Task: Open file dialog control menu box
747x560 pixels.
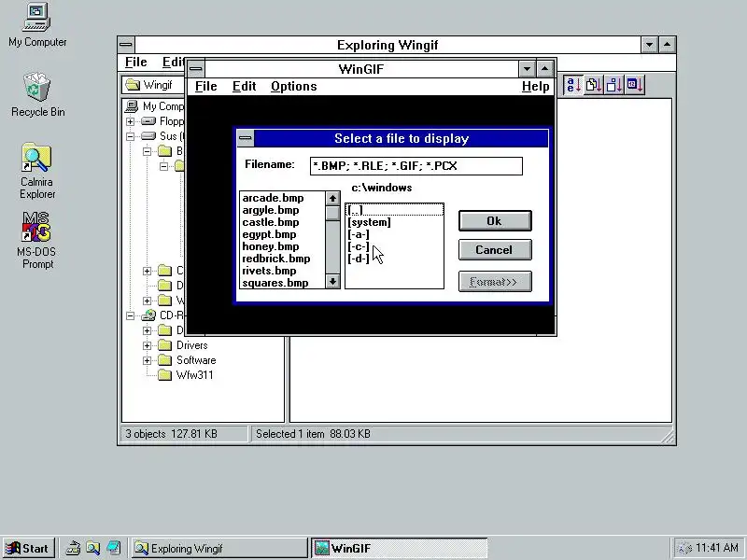Action: 246,138
